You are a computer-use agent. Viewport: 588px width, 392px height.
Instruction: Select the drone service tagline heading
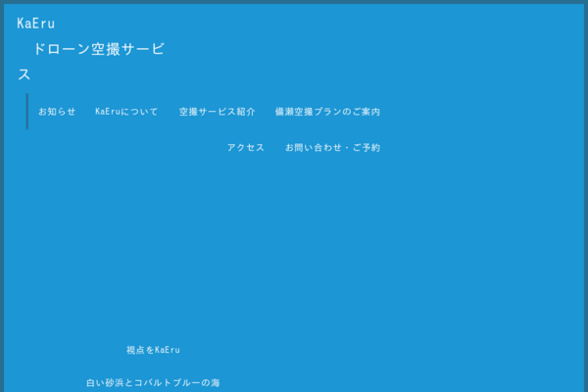tap(98, 50)
